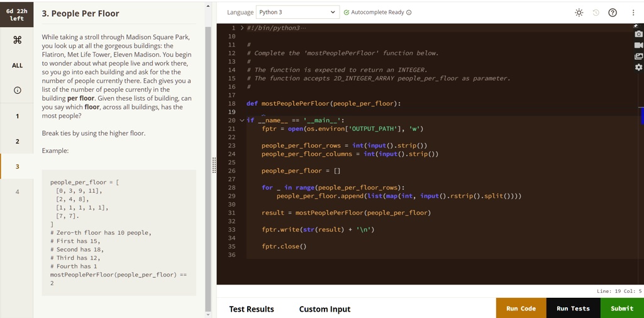Screen dimensions: 644x318
Task: Open the help question mark icon
Action: (613, 13)
